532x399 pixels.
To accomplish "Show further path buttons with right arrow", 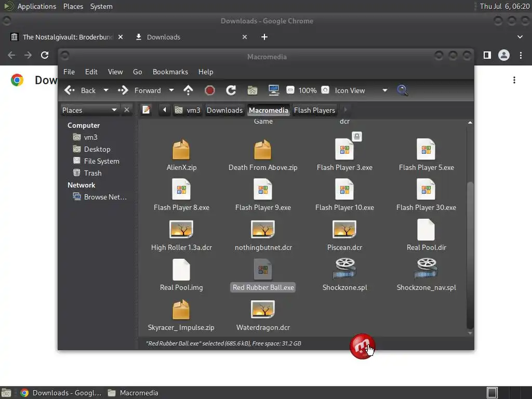I will (345, 110).
